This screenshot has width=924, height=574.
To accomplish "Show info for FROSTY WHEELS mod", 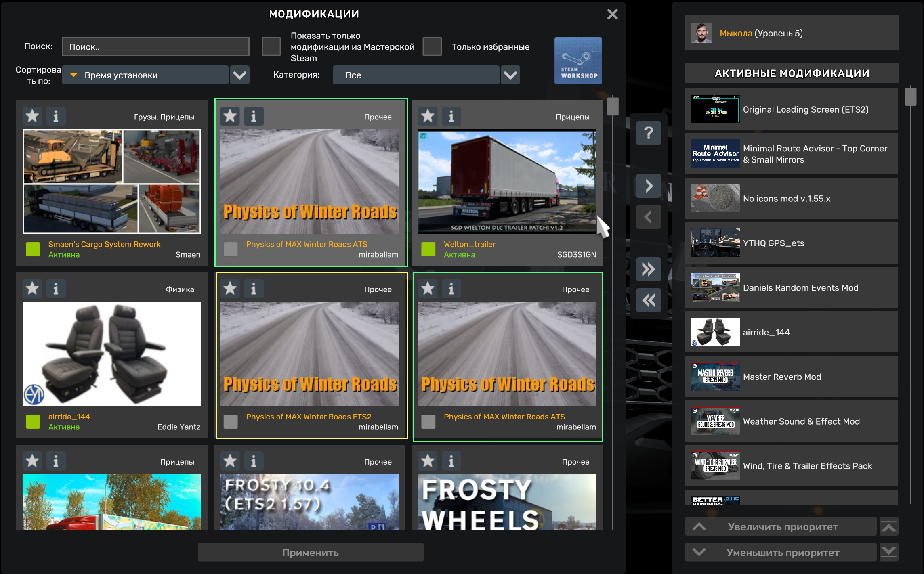I will [451, 461].
